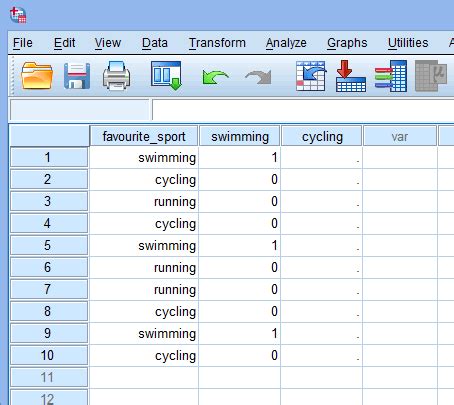Select the cycling column header
454x405 pixels.
(x=322, y=136)
